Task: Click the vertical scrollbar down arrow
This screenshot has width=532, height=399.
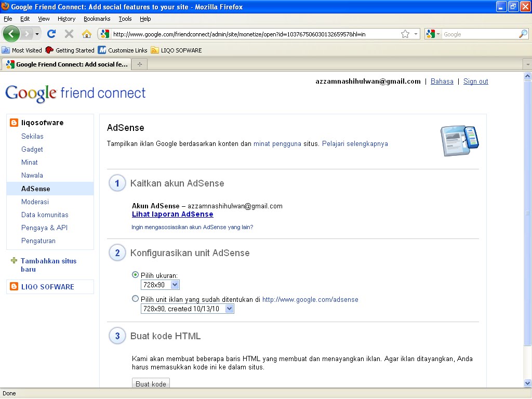Action: tap(528, 383)
